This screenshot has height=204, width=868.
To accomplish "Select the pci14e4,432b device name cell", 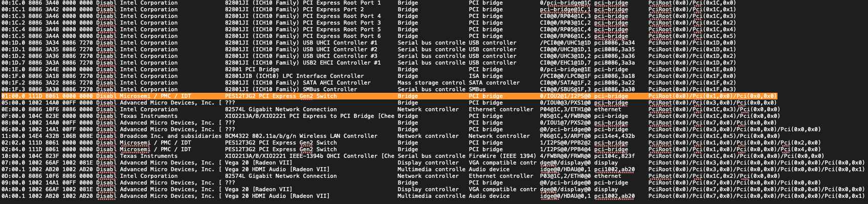I will (x=614, y=136).
